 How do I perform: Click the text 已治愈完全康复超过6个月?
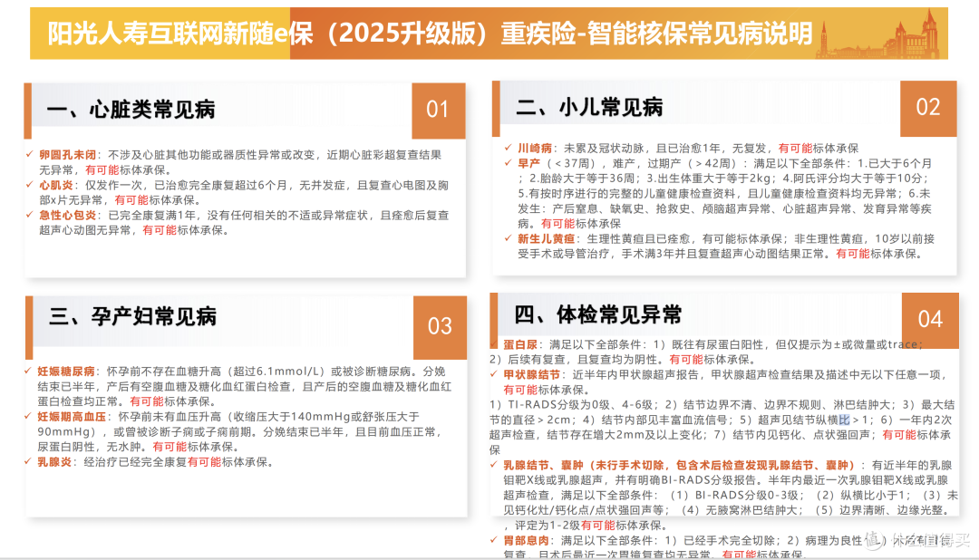pyautogui.click(x=221, y=186)
